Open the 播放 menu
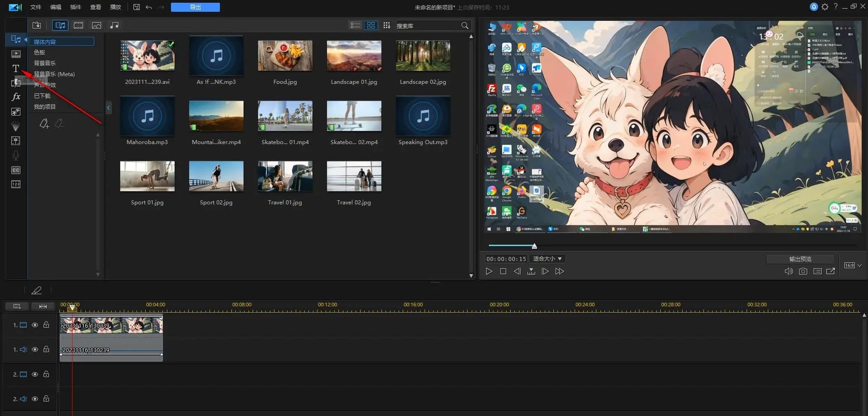Image resolution: width=868 pixels, height=416 pixels. tap(116, 7)
